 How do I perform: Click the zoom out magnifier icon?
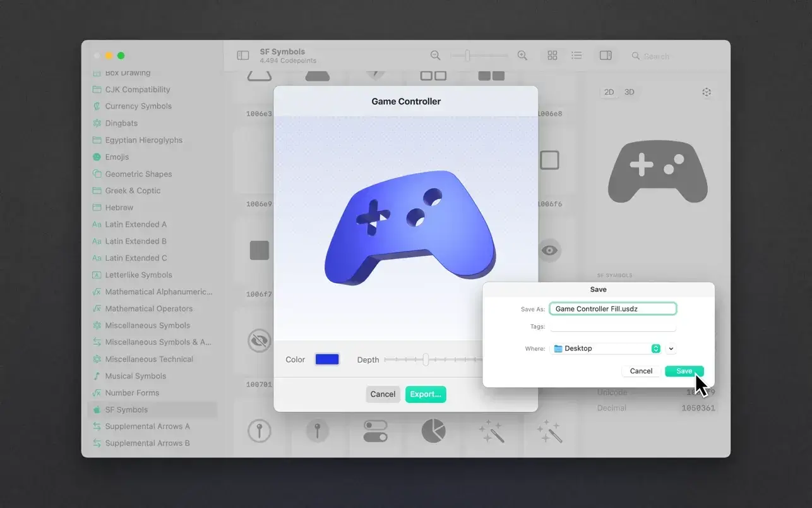point(435,56)
